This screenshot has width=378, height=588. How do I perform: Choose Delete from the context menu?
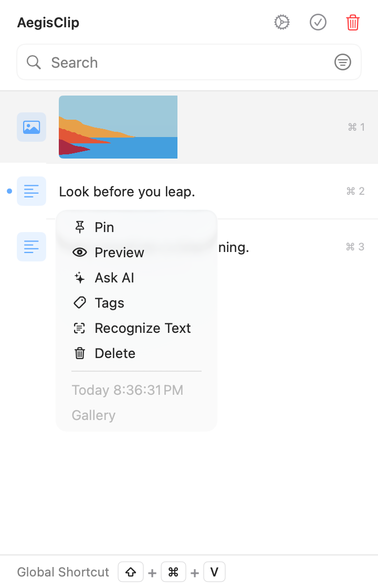click(x=136, y=353)
